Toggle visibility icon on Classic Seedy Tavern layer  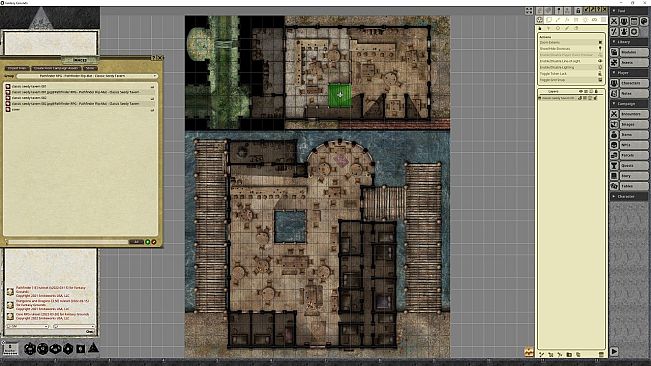(580, 98)
